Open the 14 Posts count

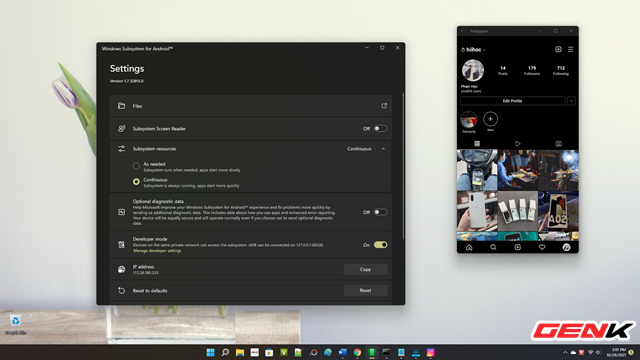point(503,71)
